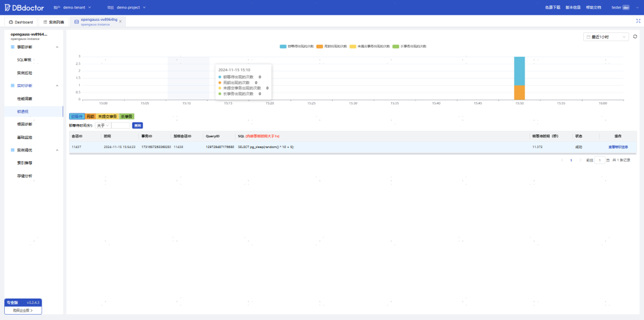644x320 pixels.
Task: Open the lock info link in 操作 column
Action: pyautogui.click(x=618, y=147)
